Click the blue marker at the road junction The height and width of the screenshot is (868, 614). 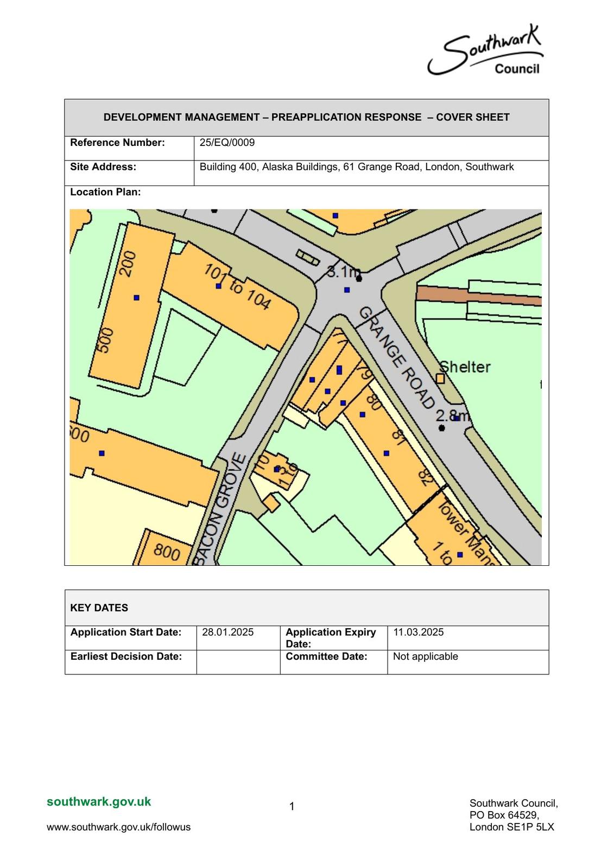coord(347,290)
